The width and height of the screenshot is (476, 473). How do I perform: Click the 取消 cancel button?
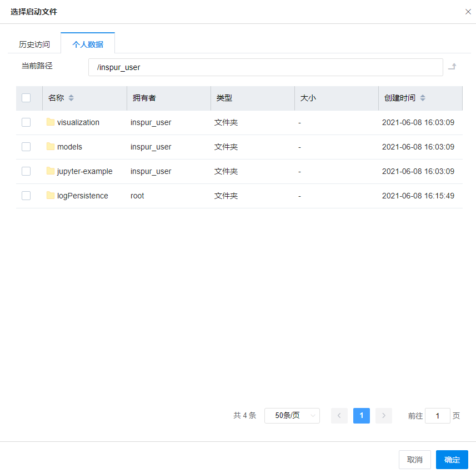(415, 460)
